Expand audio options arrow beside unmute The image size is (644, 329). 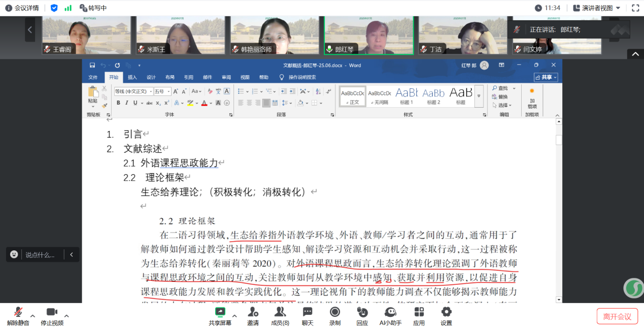(x=33, y=316)
